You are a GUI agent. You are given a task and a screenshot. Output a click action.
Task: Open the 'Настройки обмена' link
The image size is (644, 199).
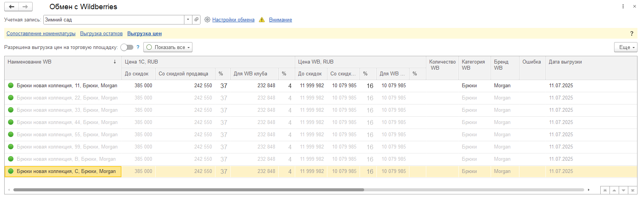click(x=233, y=20)
